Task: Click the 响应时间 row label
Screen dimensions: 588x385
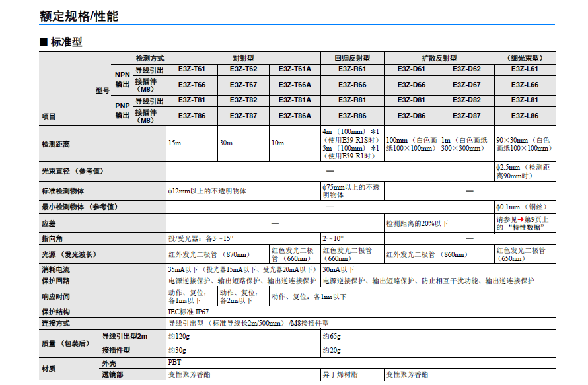Action: (55, 297)
